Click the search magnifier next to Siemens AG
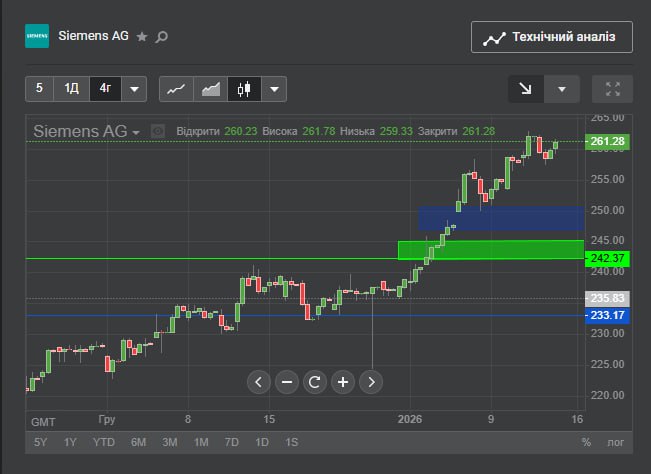Viewport: 651px width, 474px height. pyautogui.click(x=163, y=37)
